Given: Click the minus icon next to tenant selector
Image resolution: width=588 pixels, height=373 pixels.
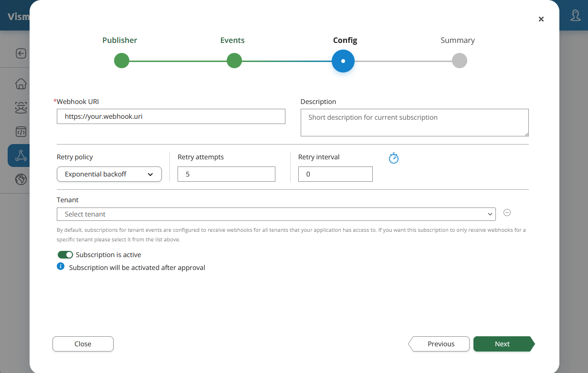Looking at the screenshot, I should coord(507,213).
